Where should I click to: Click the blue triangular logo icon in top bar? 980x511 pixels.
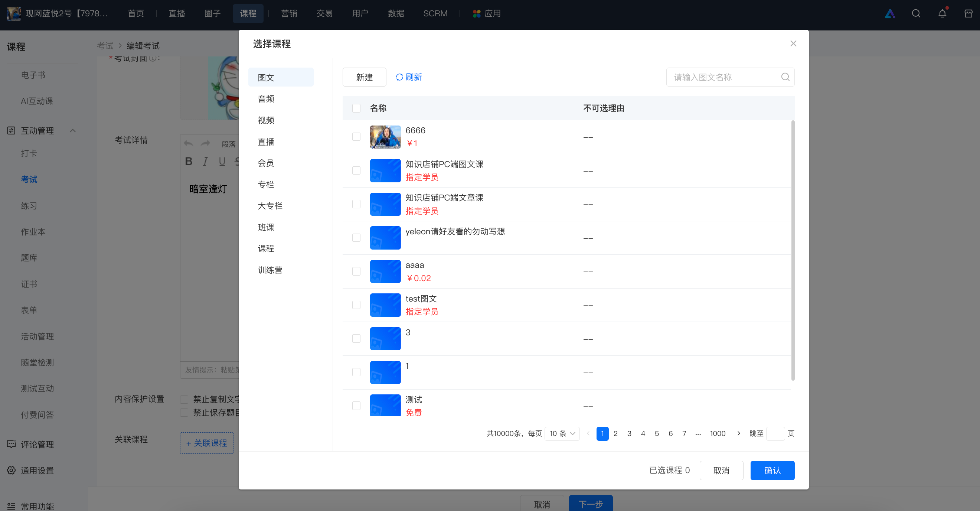(x=890, y=14)
